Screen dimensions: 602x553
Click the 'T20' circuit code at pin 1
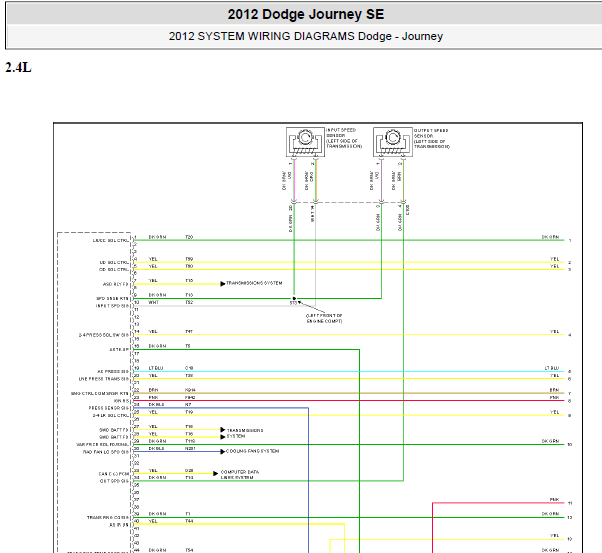click(x=189, y=237)
